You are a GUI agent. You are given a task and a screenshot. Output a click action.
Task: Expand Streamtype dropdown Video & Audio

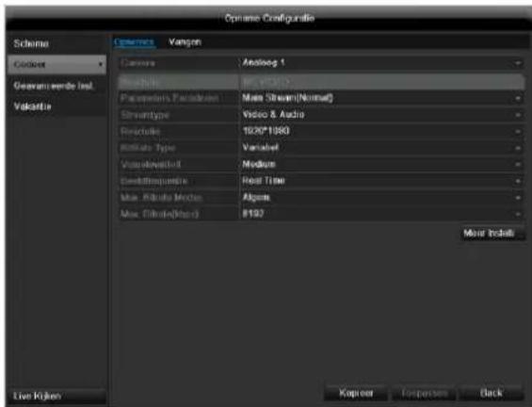(x=381, y=115)
